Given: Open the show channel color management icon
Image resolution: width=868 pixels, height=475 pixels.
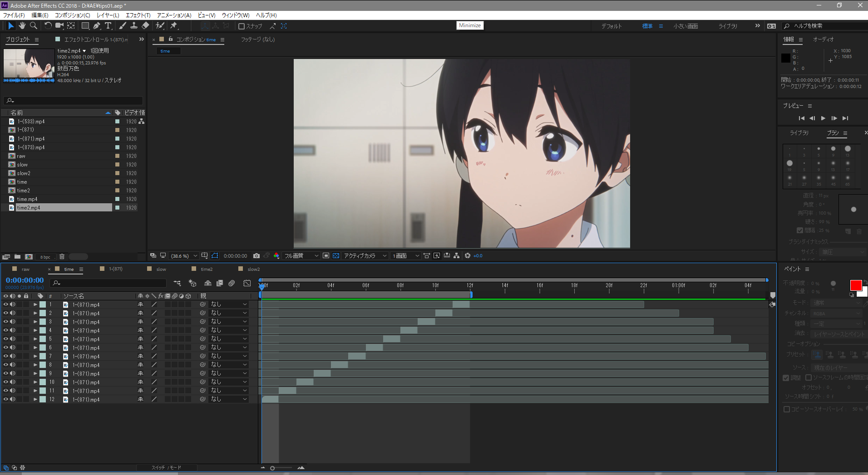Looking at the screenshot, I should [276, 256].
